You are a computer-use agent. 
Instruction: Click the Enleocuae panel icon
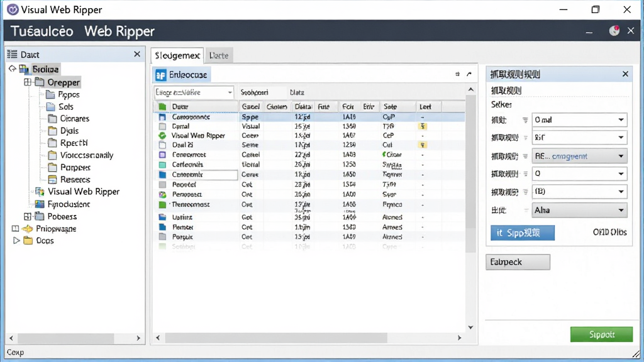160,75
